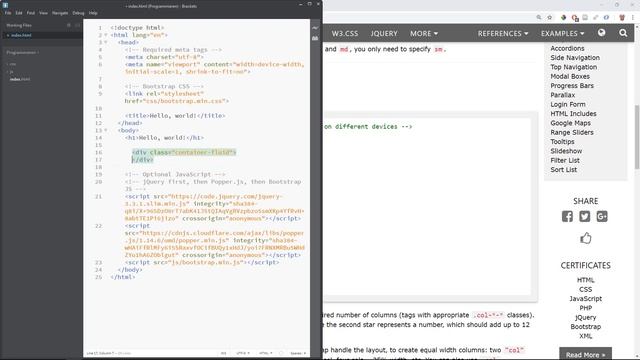Open the Side Navigation link

click(x=575, y=58)
